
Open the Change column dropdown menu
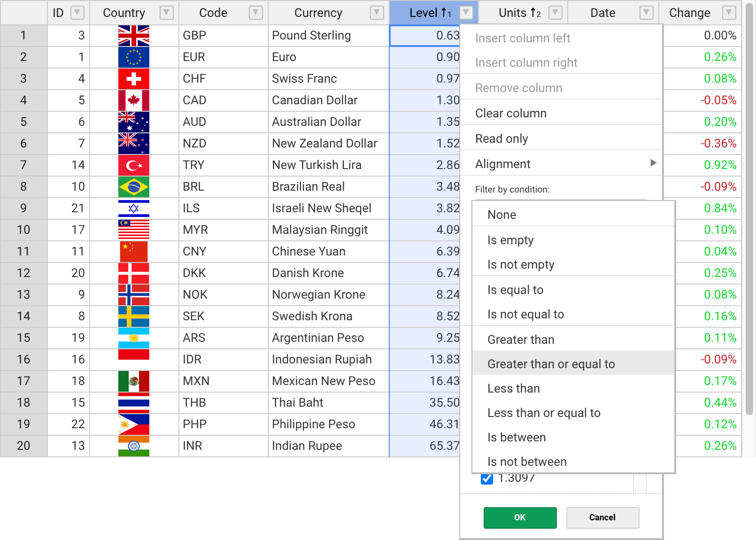point(729,13)
